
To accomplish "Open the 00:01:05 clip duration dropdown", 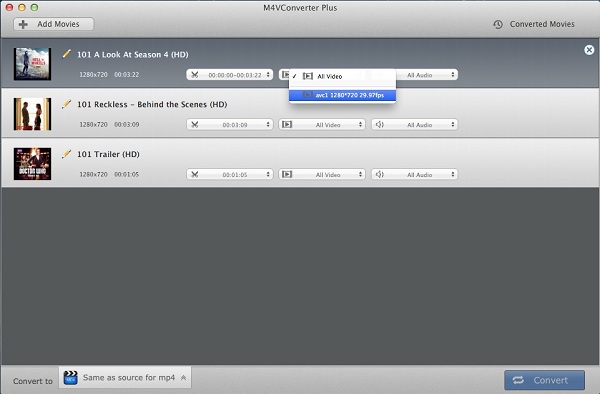I will pyautogui.click(x=230, y=174).
